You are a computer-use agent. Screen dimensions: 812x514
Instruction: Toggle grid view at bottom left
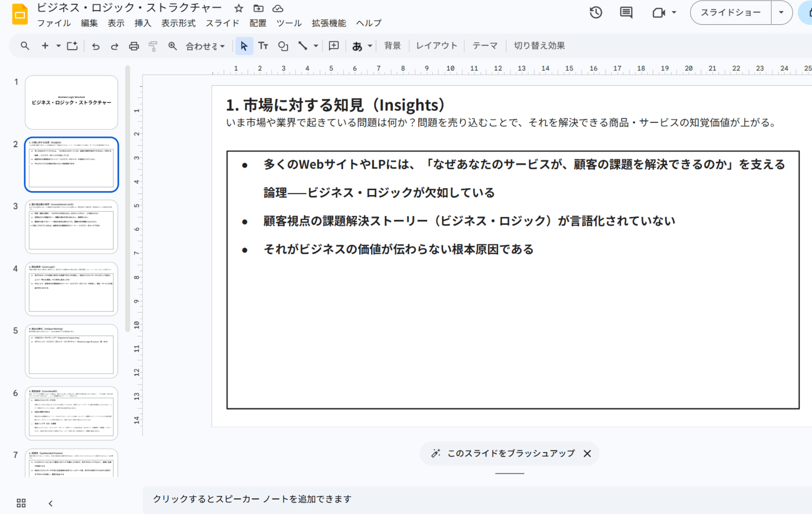[21, 503]
